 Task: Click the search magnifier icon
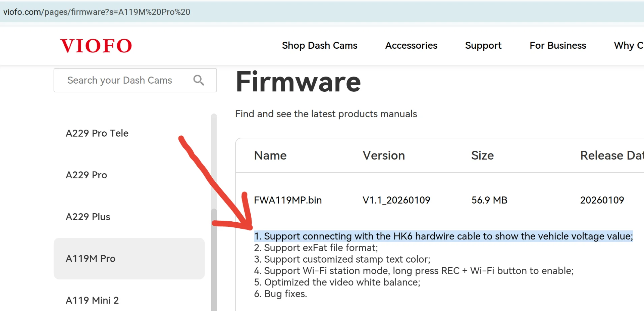(199, 80)
